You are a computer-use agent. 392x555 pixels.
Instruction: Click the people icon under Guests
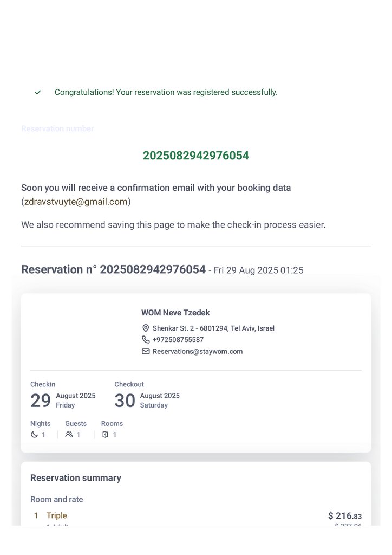[69, 435]
